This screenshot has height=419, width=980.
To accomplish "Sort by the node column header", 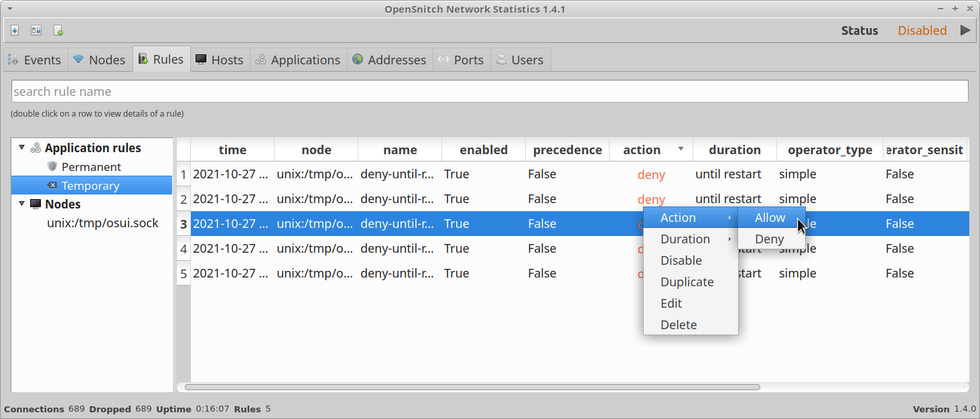I will coord(316,150).
